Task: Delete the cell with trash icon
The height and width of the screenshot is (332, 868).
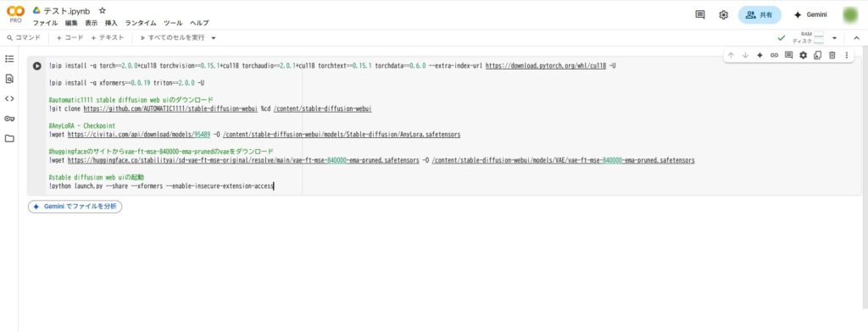Action: pos(832,55)
